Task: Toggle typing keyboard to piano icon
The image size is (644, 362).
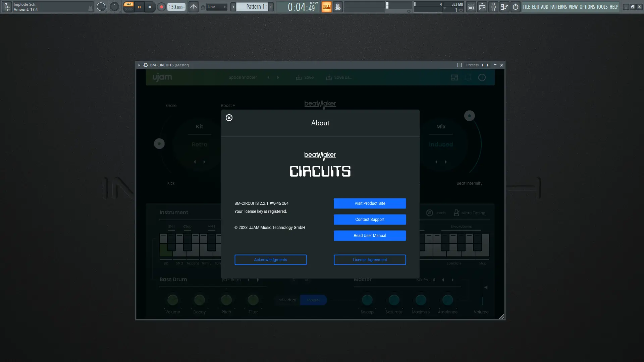Action: click(x=326, y=7)
